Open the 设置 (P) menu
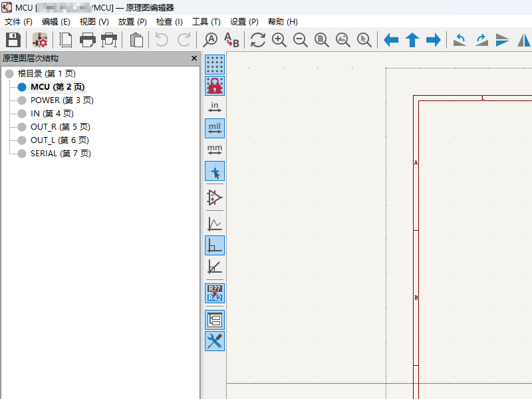 click(x=244, y=22)
